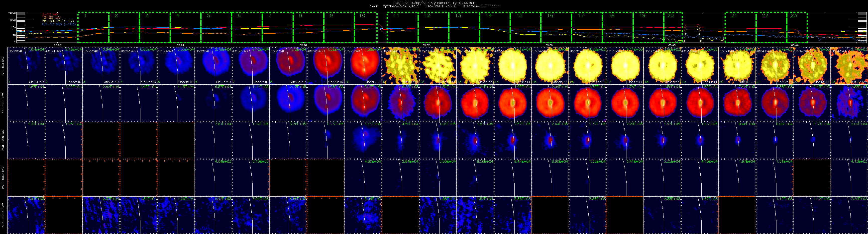
Task: Click the Detectors= 001111111 label
Action: click(480, 6)
